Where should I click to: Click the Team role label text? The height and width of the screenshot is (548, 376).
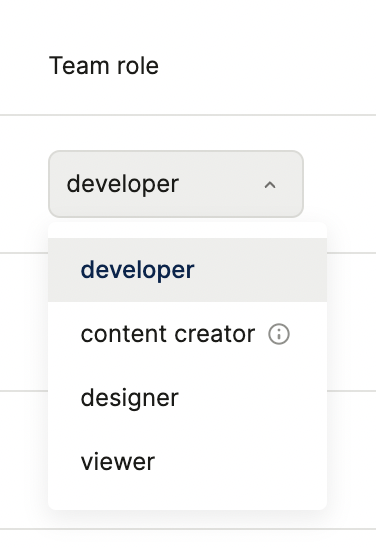pyautogui.click(x=104, y=65)
